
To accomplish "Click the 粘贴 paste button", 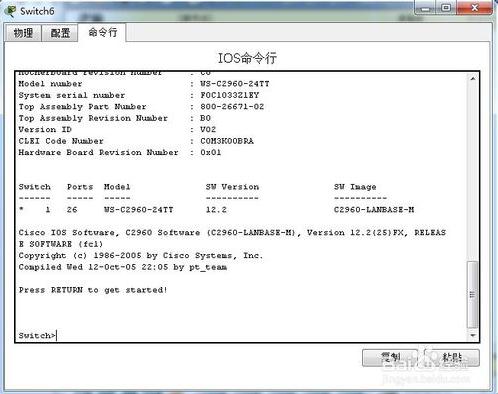I will [452, 358].
